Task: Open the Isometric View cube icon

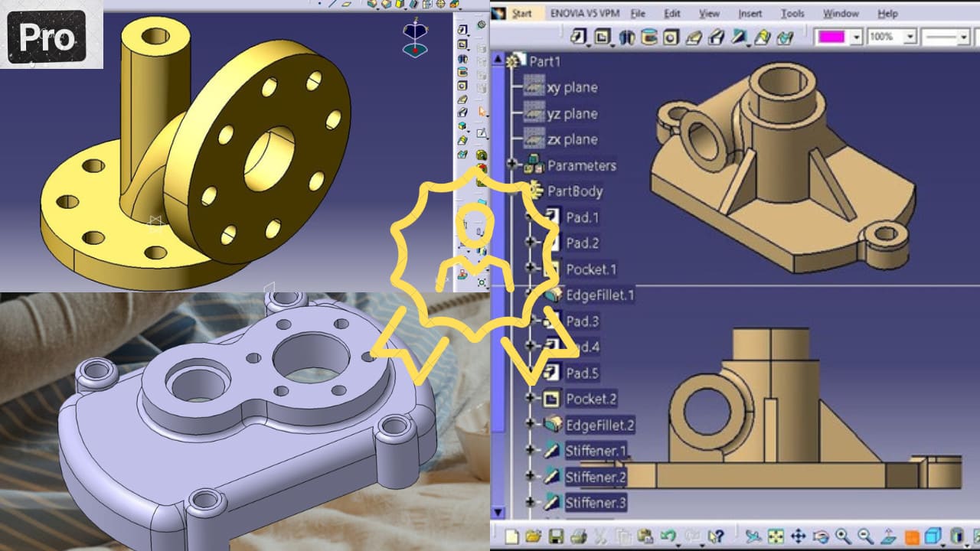Action: (x=933, y=536)
